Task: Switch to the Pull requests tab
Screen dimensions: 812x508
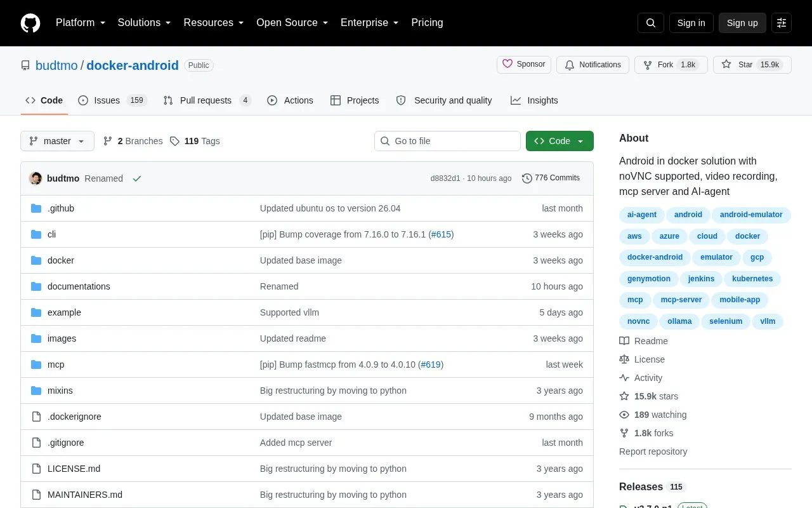Action: 207,100
